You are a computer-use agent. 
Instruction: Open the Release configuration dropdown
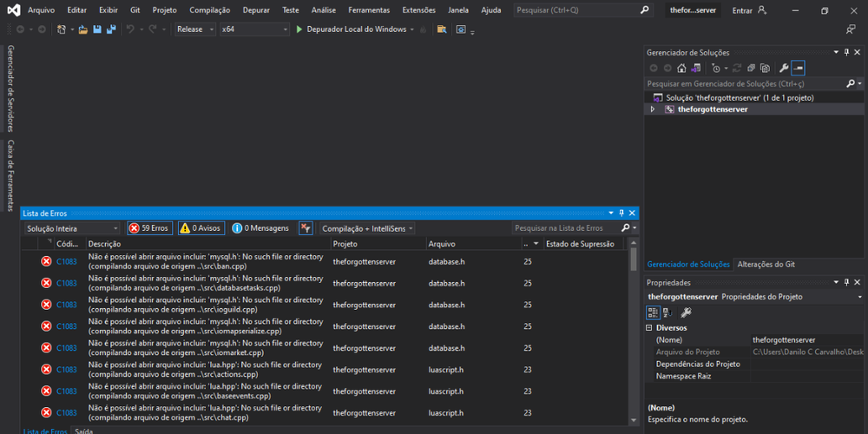(x=194, y=29)
